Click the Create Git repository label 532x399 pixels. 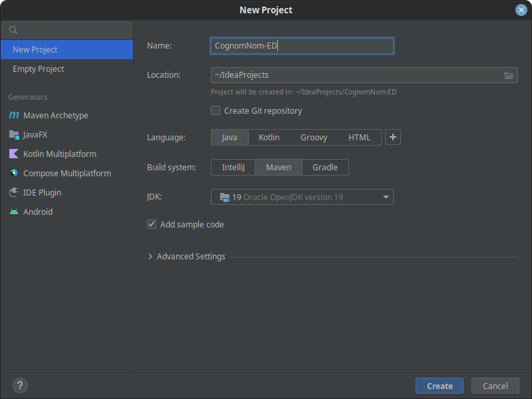263,111
